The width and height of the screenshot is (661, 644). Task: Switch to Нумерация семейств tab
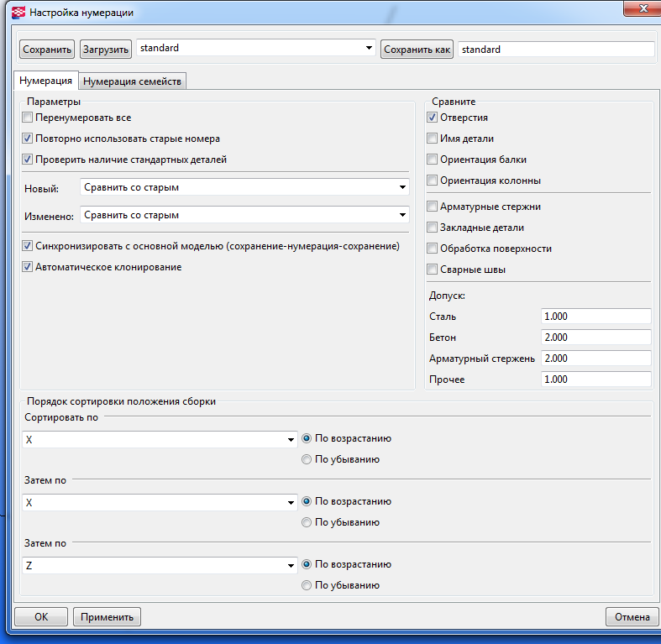[x=133, y=81]
